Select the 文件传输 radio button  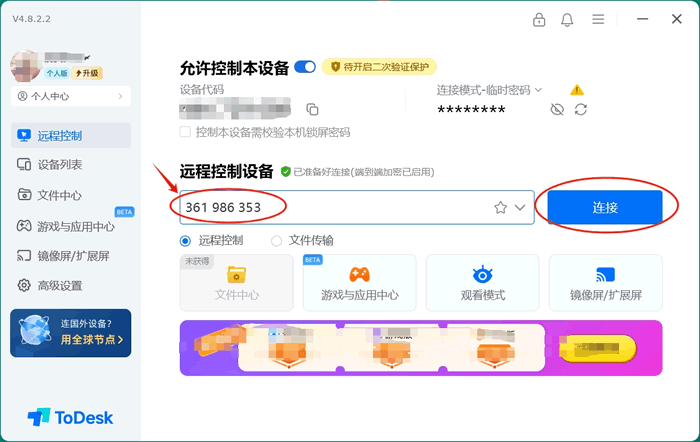(277, 241)
